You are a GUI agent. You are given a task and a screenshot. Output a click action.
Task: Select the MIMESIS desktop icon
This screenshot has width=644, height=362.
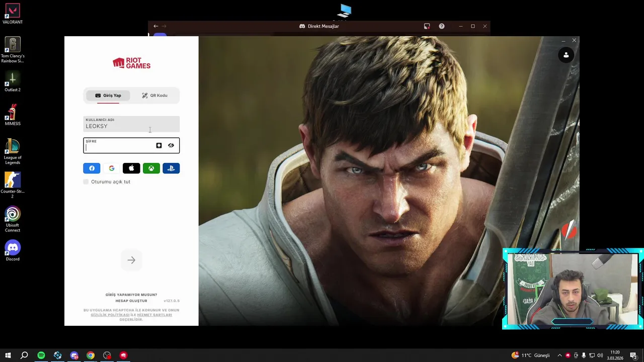13,116
